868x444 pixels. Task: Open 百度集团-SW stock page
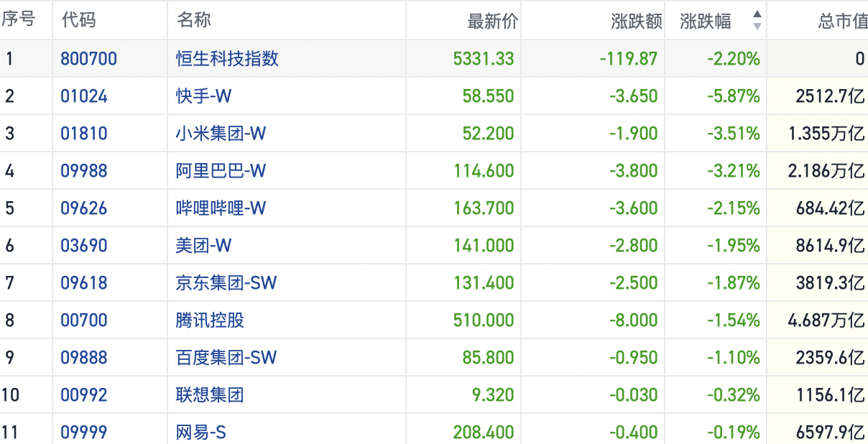[x=226, y=357]
